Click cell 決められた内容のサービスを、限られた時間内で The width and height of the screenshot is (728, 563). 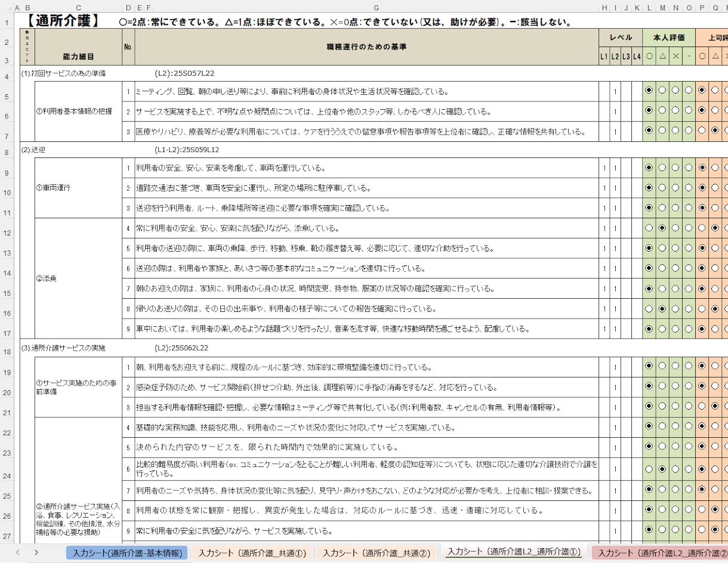coord(366,447)
